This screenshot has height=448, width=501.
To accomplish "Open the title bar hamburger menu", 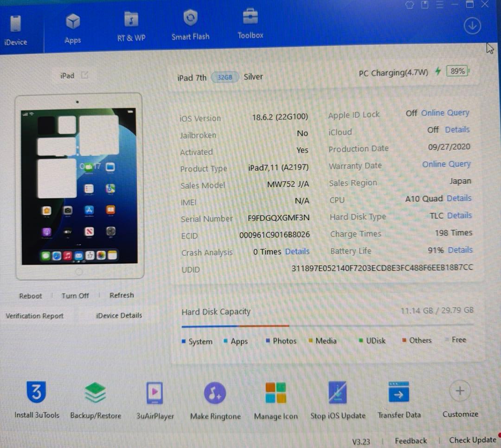I will [x=440, y=5].
